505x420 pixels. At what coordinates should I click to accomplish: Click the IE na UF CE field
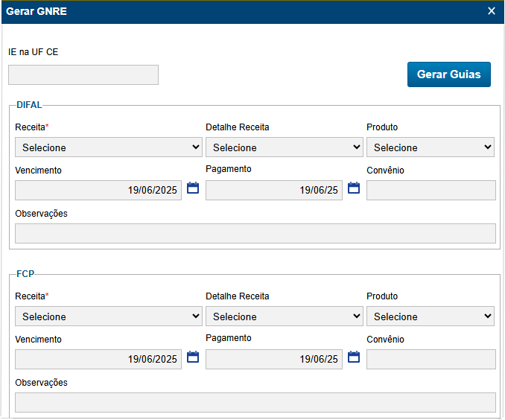point(83,74)
